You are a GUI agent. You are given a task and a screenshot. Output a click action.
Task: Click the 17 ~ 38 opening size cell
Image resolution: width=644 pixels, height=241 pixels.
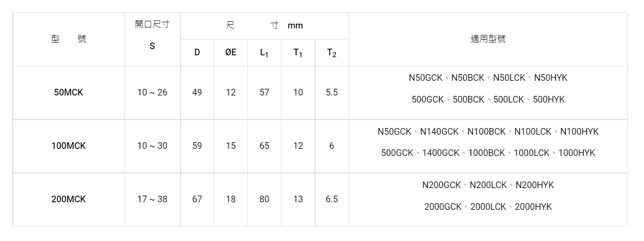point(152,199)
